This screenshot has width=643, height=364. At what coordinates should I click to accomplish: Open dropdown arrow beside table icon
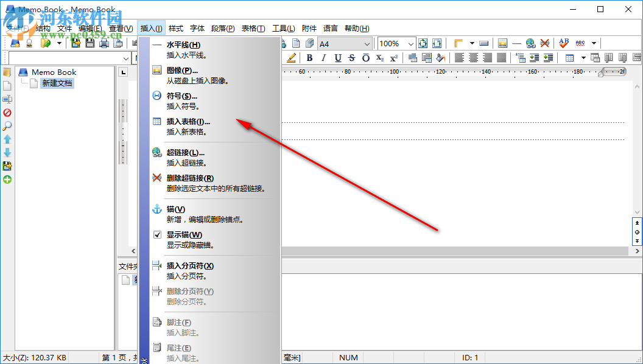pos(583,58)
